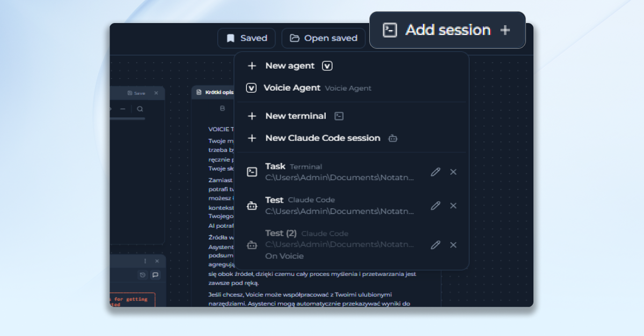Image resolution: width=644 pixels, height=336 pixels.
Task: Remove the Test session with X icon
Action: click(453, 206)
